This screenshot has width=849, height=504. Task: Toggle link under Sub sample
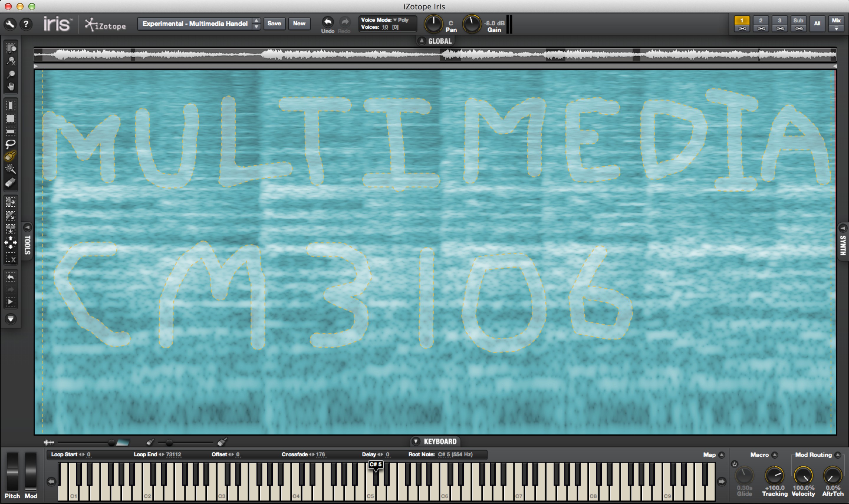click(x=798, y=29)
